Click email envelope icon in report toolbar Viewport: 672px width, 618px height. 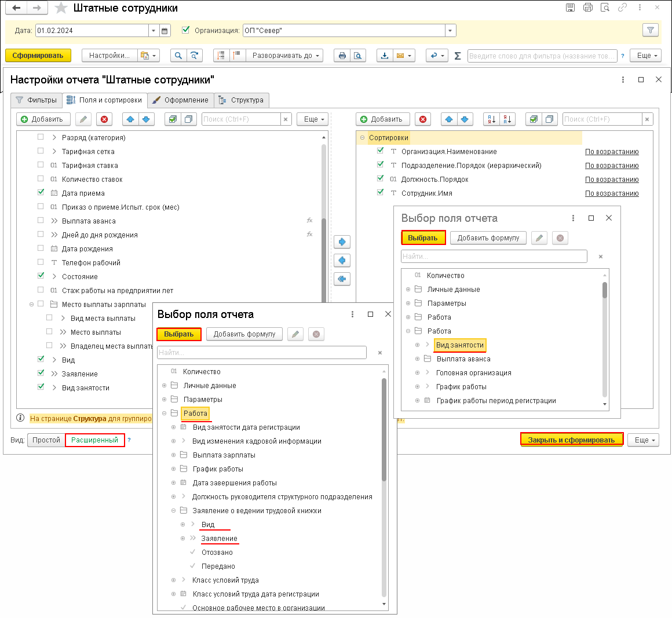point(400,56)
